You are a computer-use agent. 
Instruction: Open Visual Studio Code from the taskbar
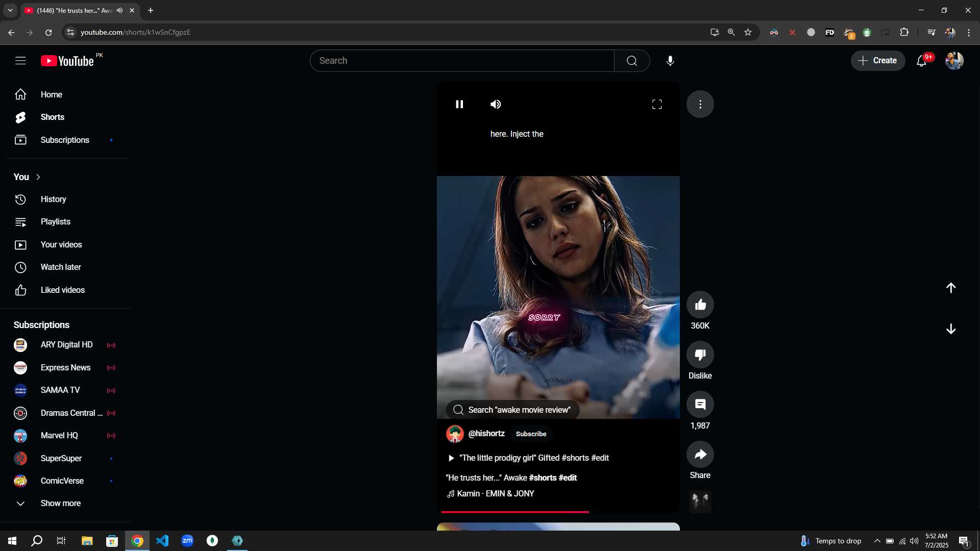point(162,541)
